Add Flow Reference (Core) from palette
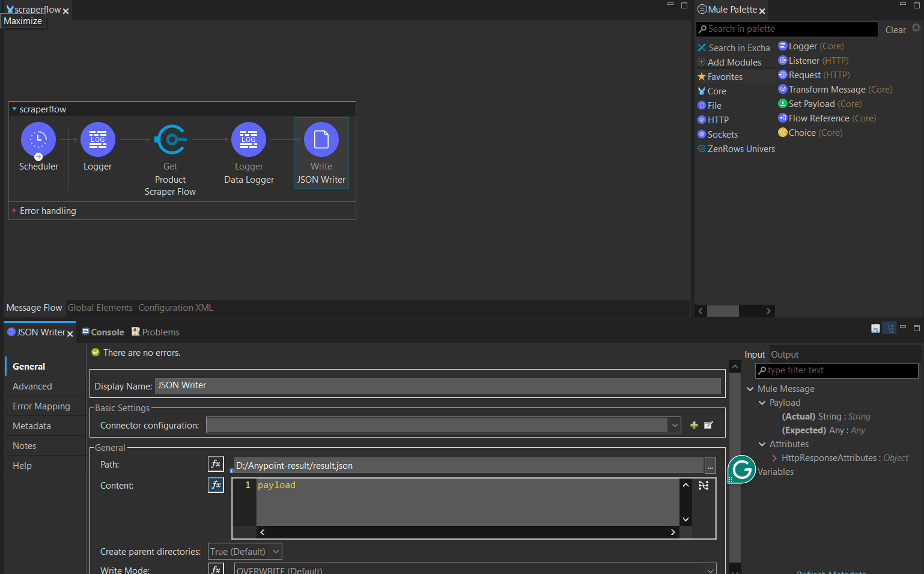 [x=827, y=118]
